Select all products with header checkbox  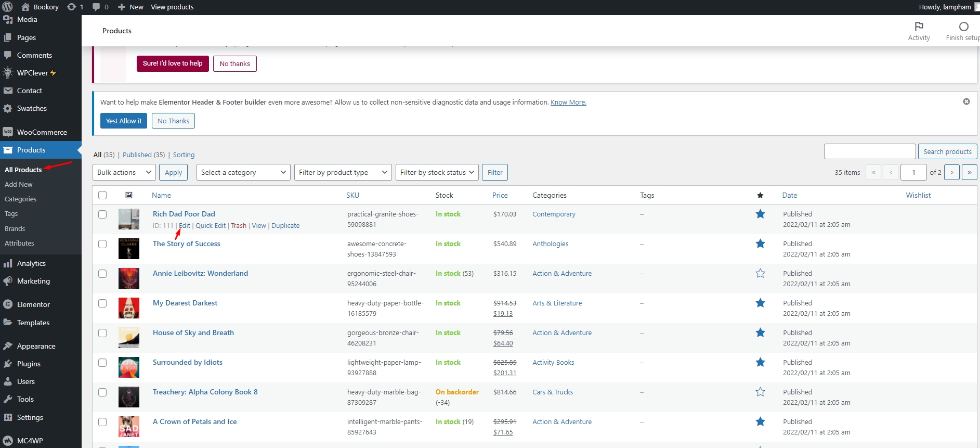[x=102, y=195]
